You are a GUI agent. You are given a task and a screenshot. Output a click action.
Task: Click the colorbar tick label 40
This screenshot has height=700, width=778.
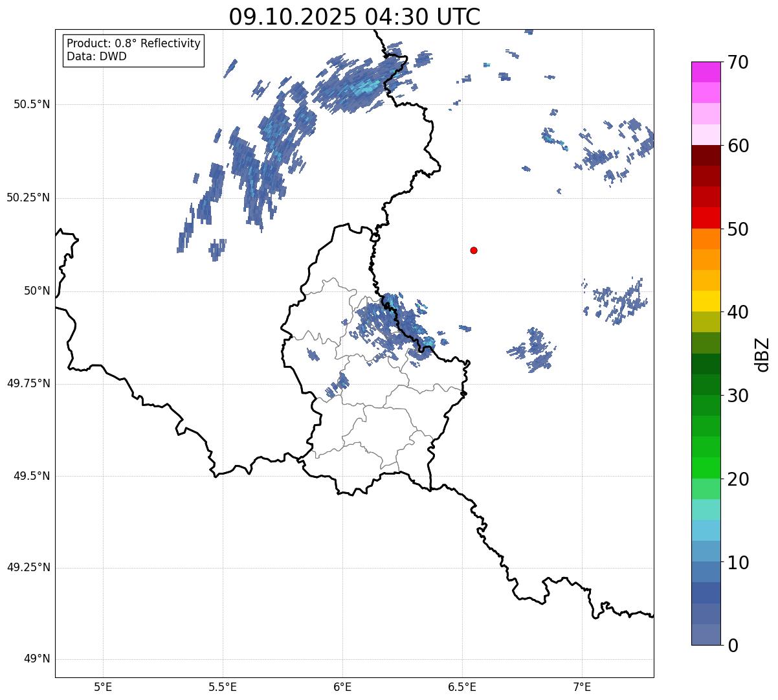point(737,312)
